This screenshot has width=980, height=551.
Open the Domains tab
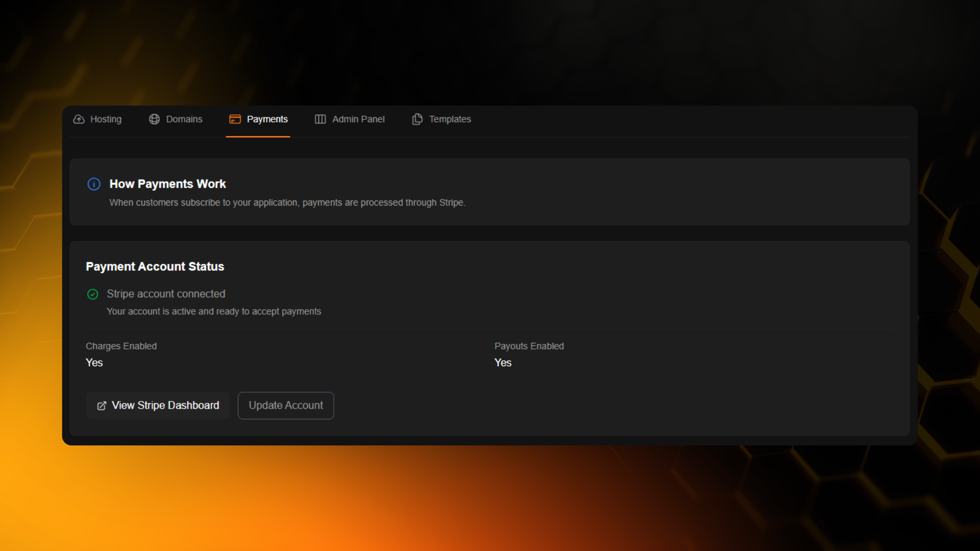[x=184, y=119]
